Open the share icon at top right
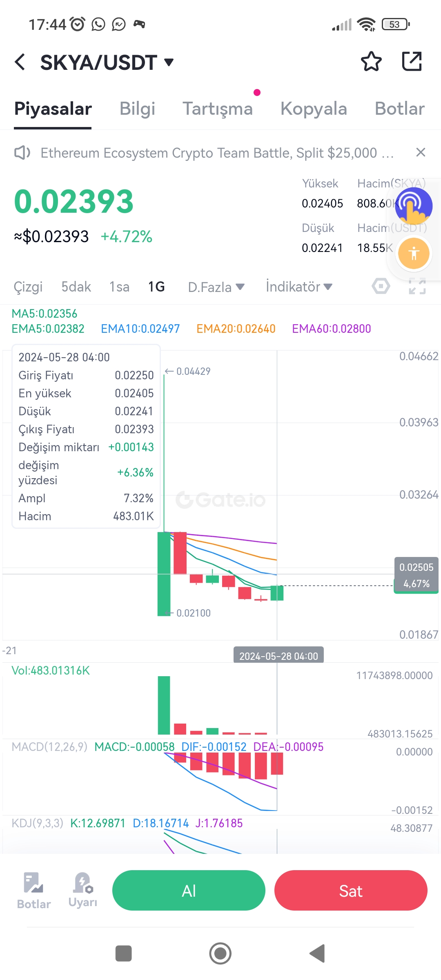The image size is (441, 980). click(412, 61)
